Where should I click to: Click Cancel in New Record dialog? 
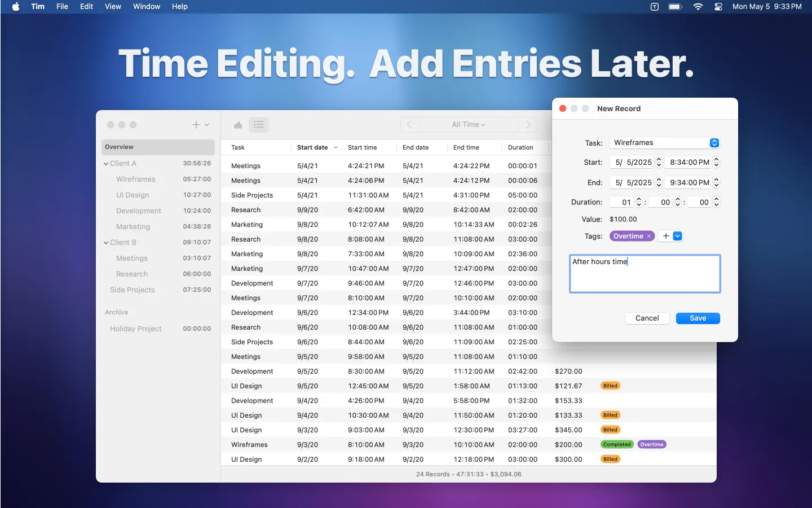(647, 318)
